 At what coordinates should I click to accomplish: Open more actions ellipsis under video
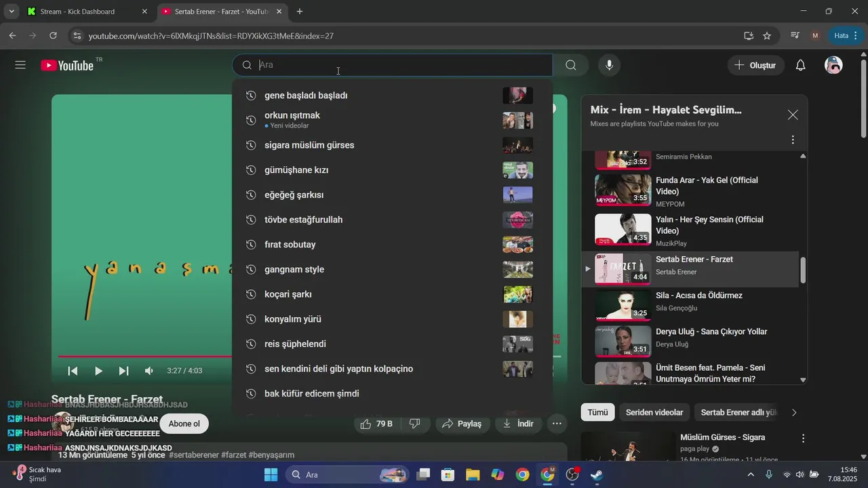pyautogui.click(x=557, y=424)
